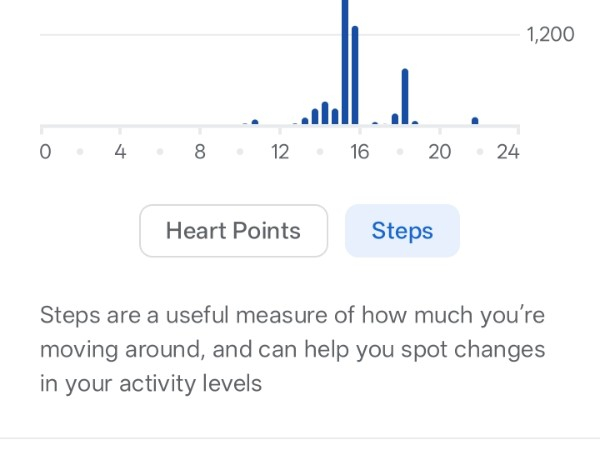The width and height of the screenshot is (600, 450).
Task: Select the Steps chart toggle
Action: tap(402, 231)
